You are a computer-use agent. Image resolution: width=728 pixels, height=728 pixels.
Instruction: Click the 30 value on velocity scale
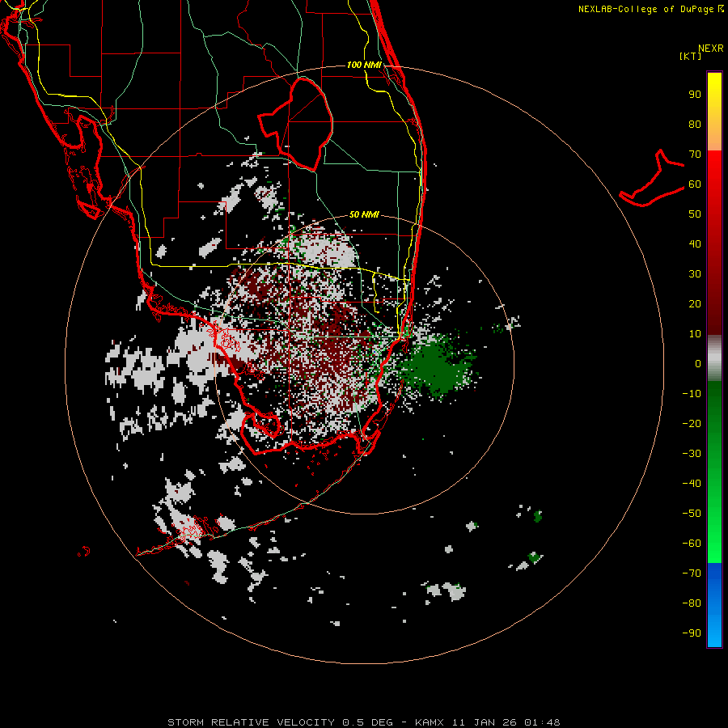[x=695, y=274]
